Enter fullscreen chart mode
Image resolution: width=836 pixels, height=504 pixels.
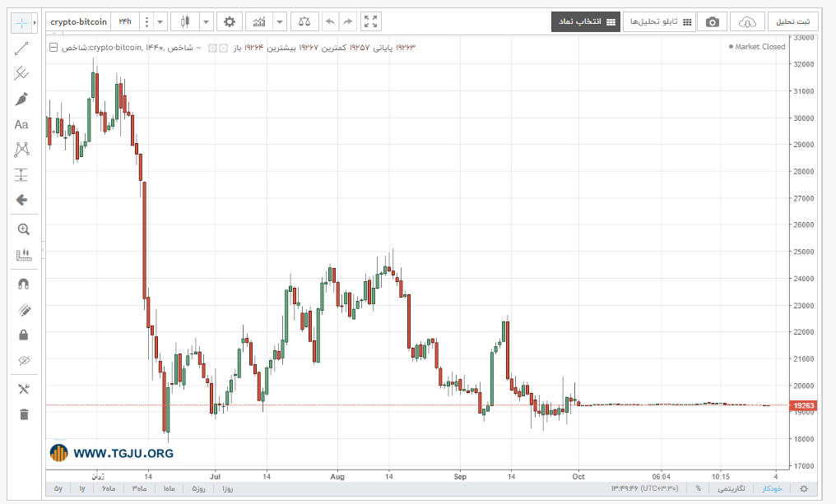(x=370, y=22)
